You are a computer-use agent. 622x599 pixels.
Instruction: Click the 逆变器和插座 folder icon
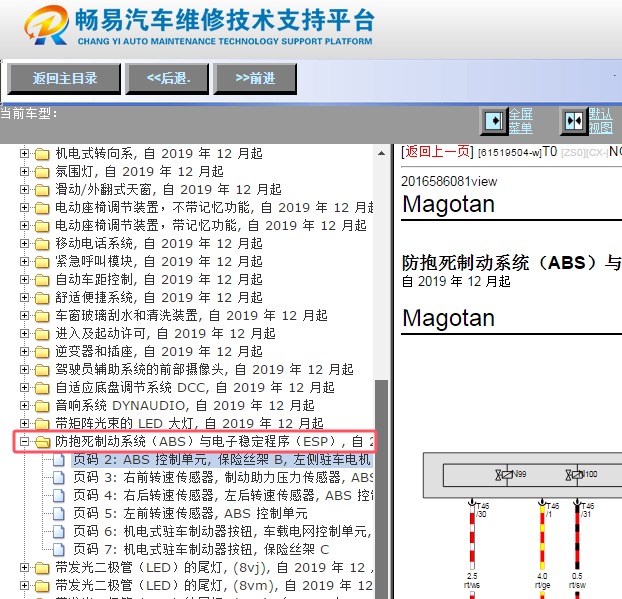click(42, 351)
